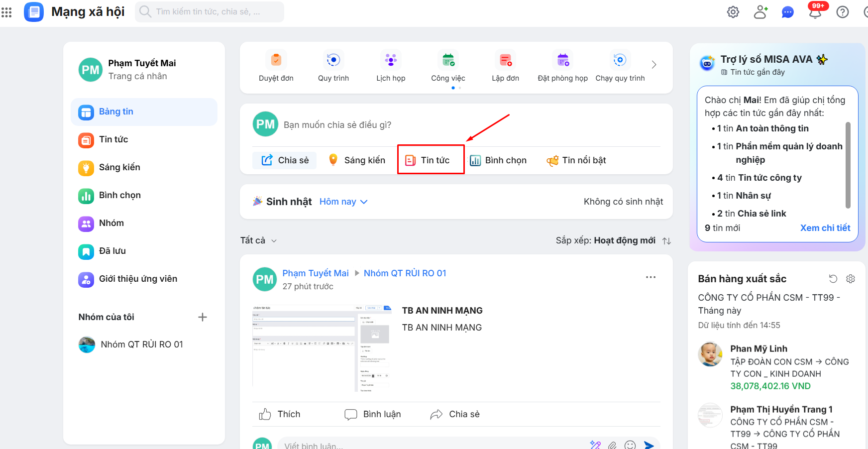Click the plus icon beside Nhóm của tôi
This screenshot has height=449, width=868.
pos(203,317)
